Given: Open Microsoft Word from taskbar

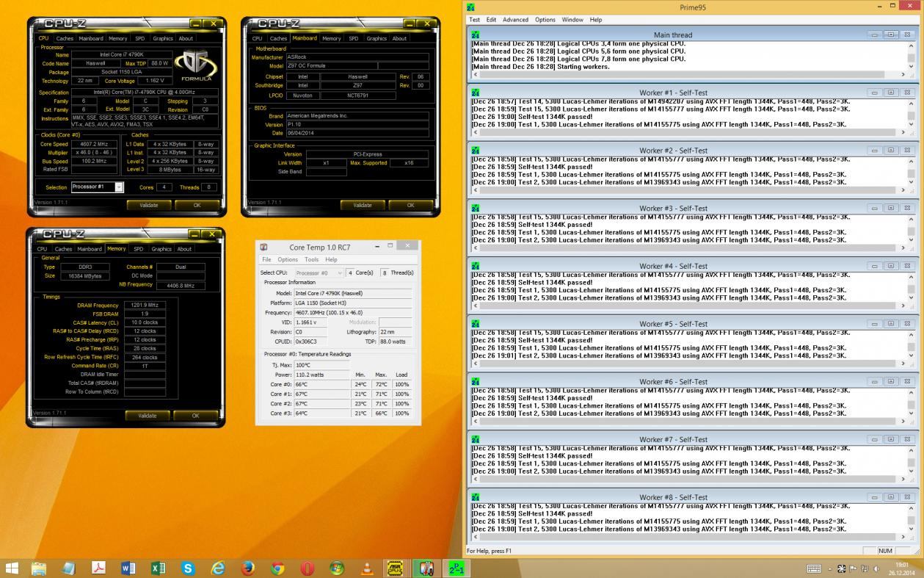Looking at the screenshot, I should point(128,568).
